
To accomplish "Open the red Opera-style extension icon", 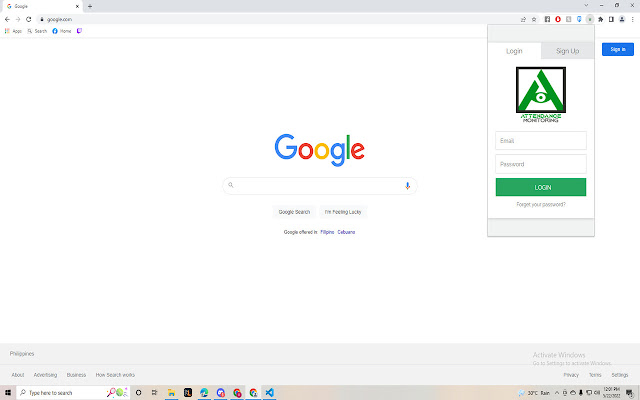I will coord(558,19).
